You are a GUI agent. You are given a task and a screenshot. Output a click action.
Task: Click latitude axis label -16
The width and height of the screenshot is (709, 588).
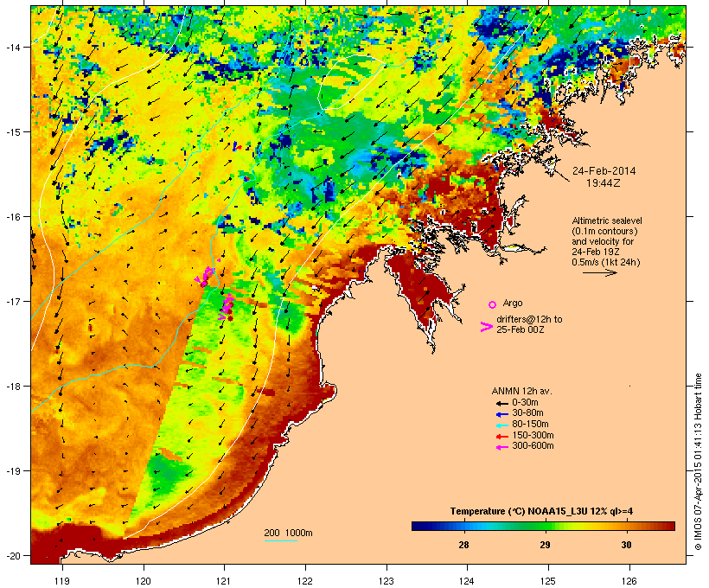pyautogui.click(x=12, y=217)
